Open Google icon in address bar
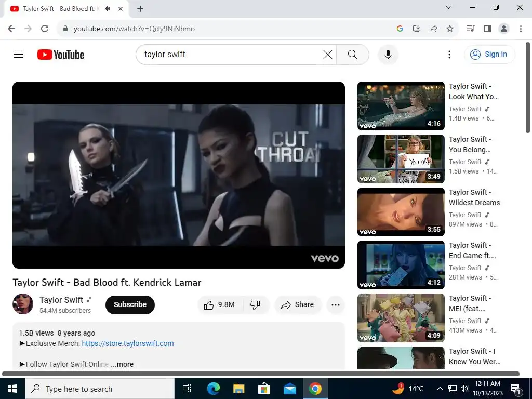Viewport: 532px width, 399px height. coord(400,29)
